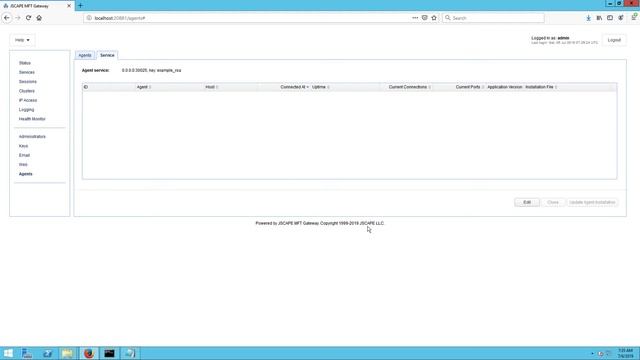Image resolution: width=640 pixels, height=360 pixels.
Task: Select the agent service value text
Action: (x=151, y=70)
